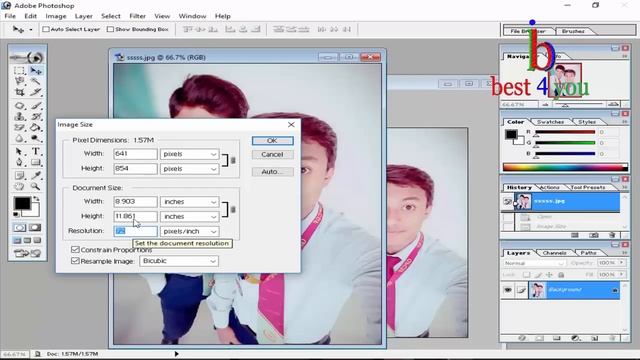Click the Jump to ImageReady icon
The height and width of the screenshot is (360, 640).
tap(27, 253)
